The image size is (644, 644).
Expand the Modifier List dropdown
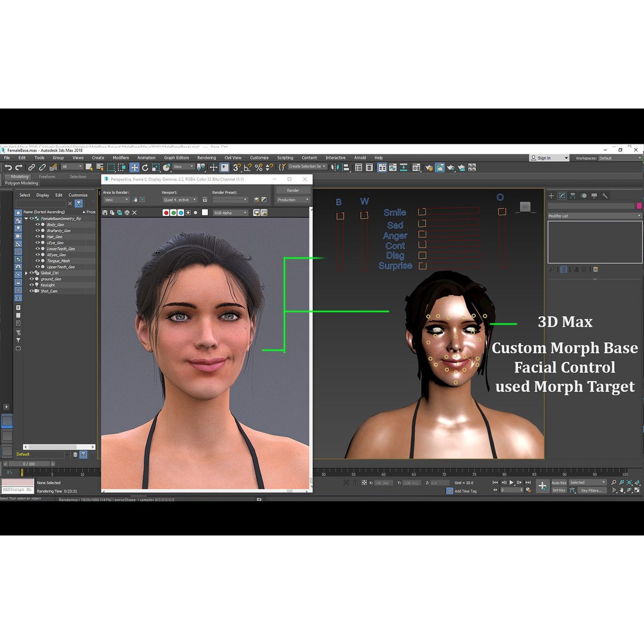[x=595, y=216]
